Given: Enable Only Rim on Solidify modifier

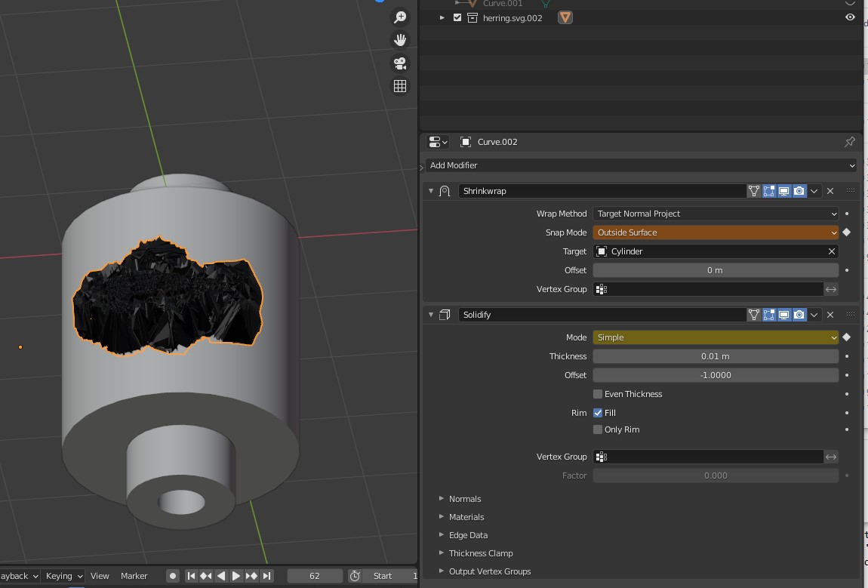Looking at the screenshot, I should pos(597,429).
